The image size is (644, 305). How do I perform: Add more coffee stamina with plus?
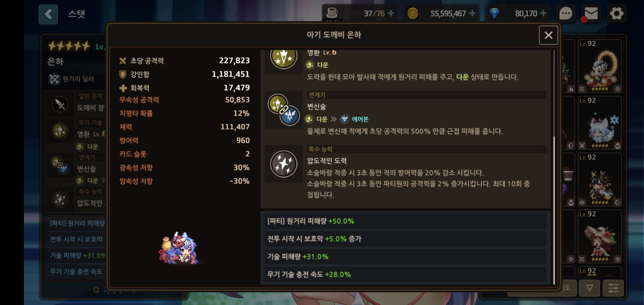pyautogui.click(x=390, y=13)
